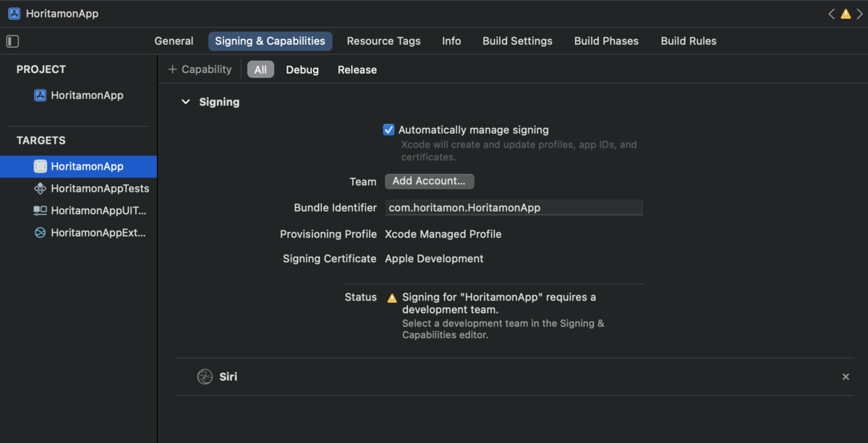
Task: Switch to the Resource Tags tab
Action: click(383, 41)
